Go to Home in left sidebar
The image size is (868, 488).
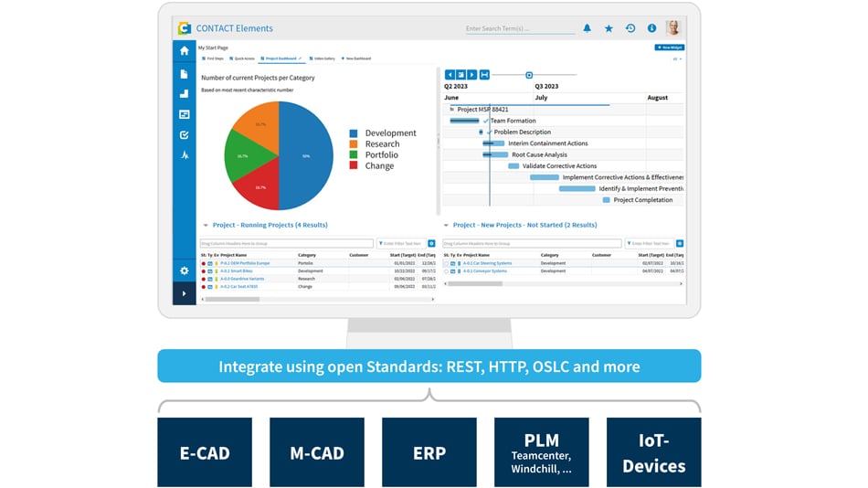point(185,51)
